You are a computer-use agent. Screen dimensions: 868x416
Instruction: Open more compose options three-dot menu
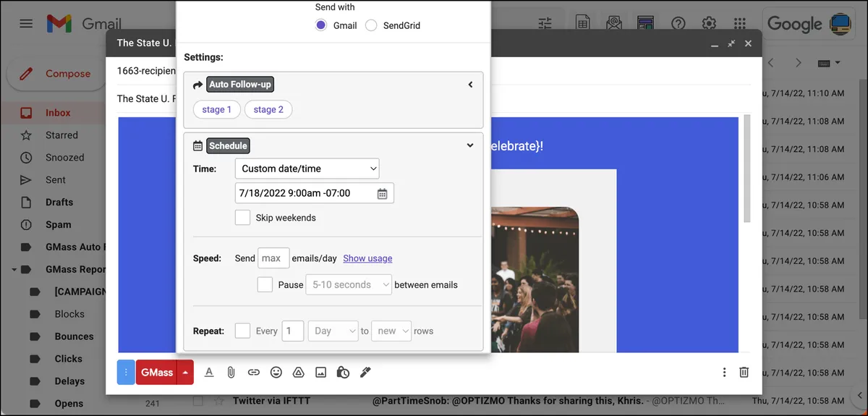(x=724, y=372)
